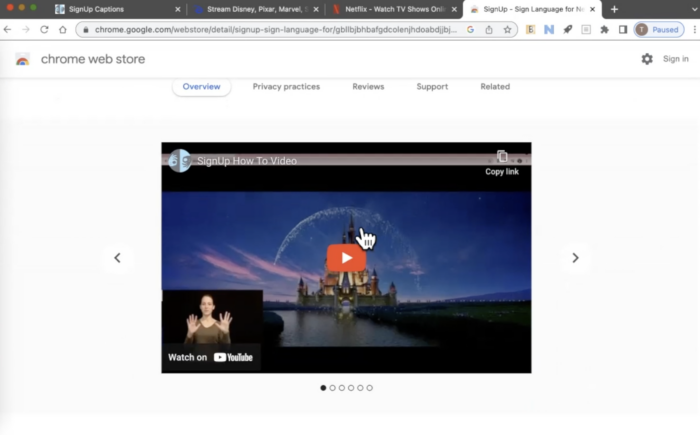Select the second carousel dot
The width and height of the screenshot is (700, 435).
tap(333, 388)
